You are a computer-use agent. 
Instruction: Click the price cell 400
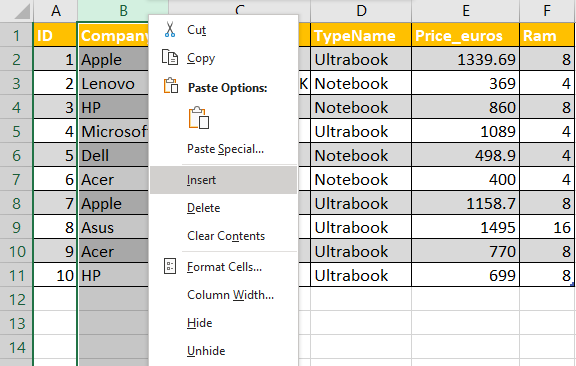tap(466, 179)
